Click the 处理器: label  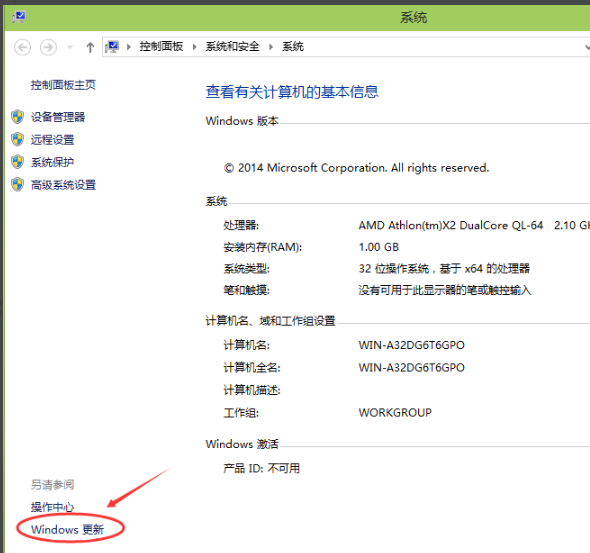(x=241, y=225)
